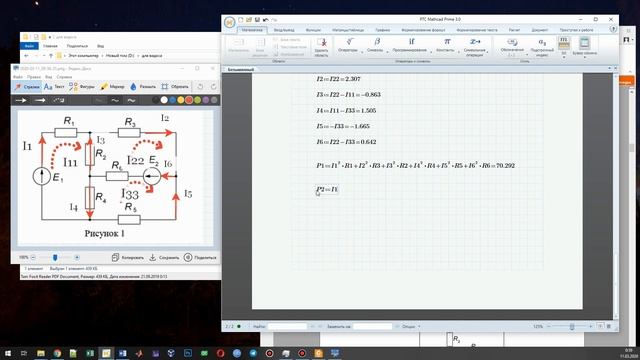Select the Crop tool in the image editor
This screenshot has width=640, height=360.
pyautogui.click(x=175, y=87)
